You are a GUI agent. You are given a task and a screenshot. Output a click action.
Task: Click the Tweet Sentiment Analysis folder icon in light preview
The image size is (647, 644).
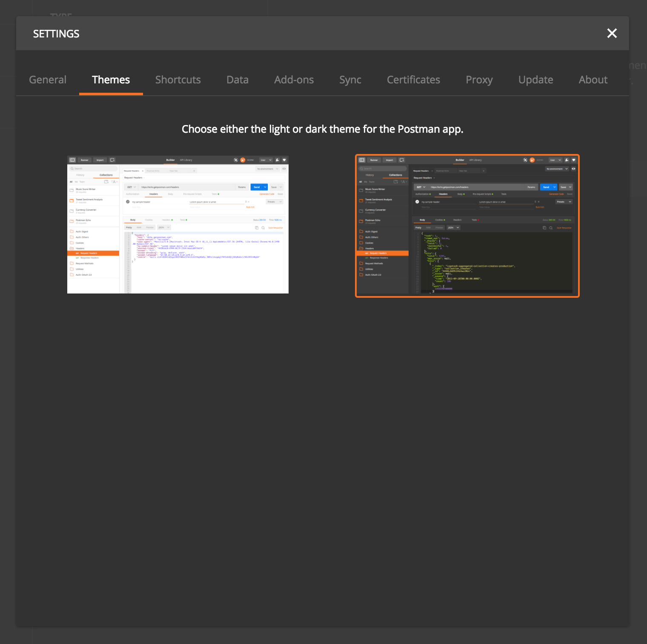(72, 201)
